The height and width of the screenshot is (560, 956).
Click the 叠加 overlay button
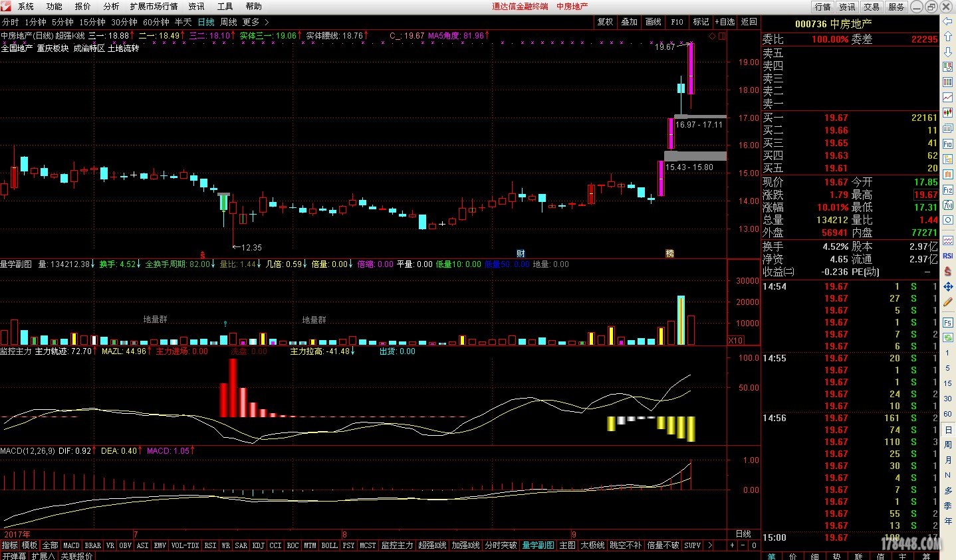tap(629, 22)
